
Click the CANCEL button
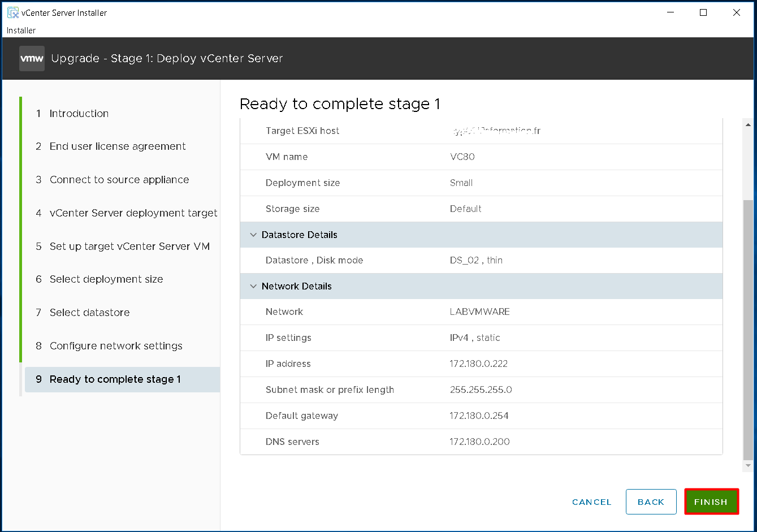[x=592, y=502]
